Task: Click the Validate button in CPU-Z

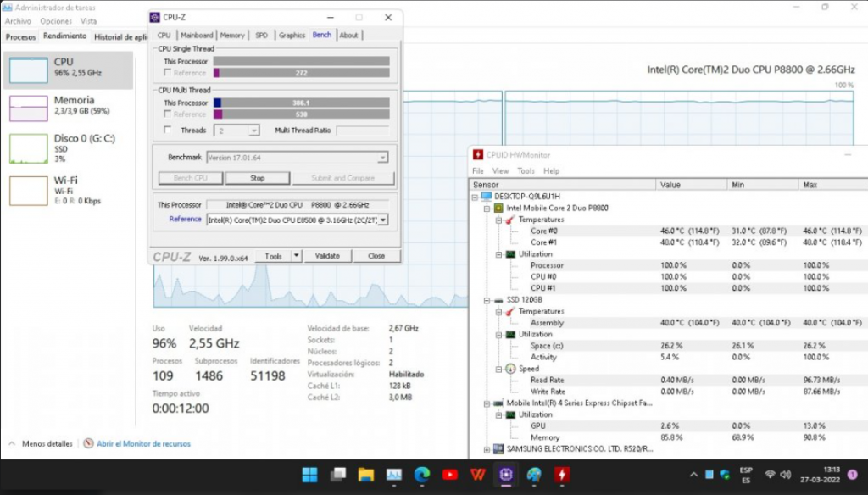Action: point(327,256)
